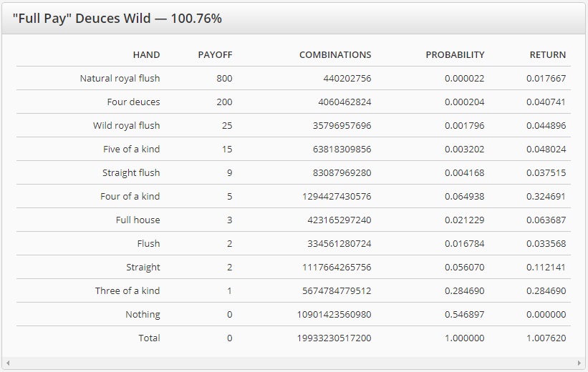Select the Full house combinations value
Screen dimensions: 588x372
pyautogui.click(x=337, y=220)
